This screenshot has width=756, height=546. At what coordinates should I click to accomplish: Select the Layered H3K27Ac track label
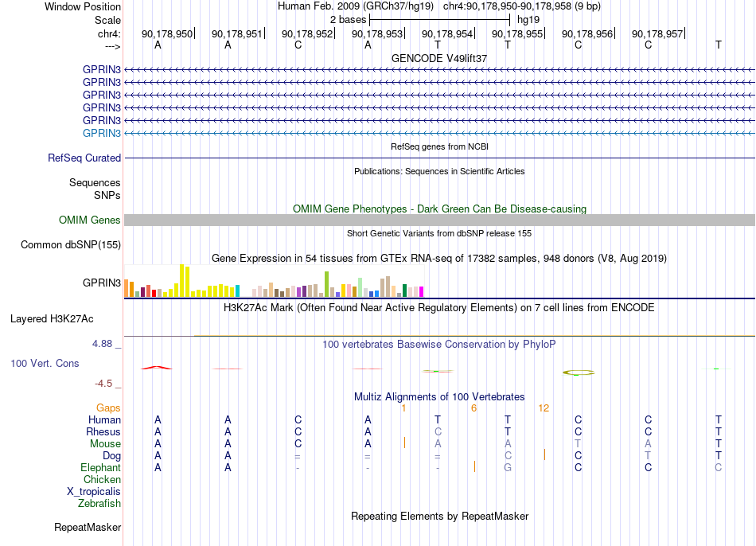[x=52, y=319]
